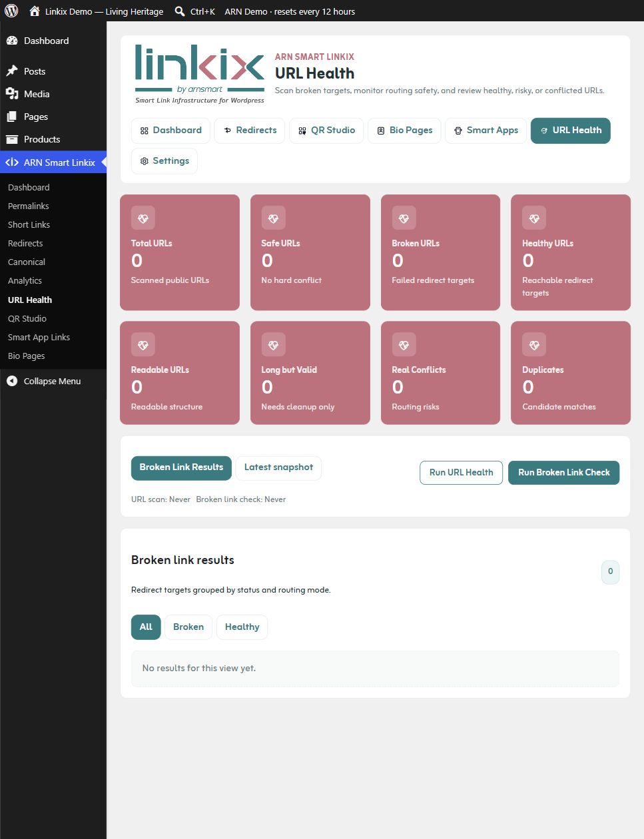This screenshot has height=839, width=644.
Task: Switch to the Latest snapshot view
Action: click(278, 467)
